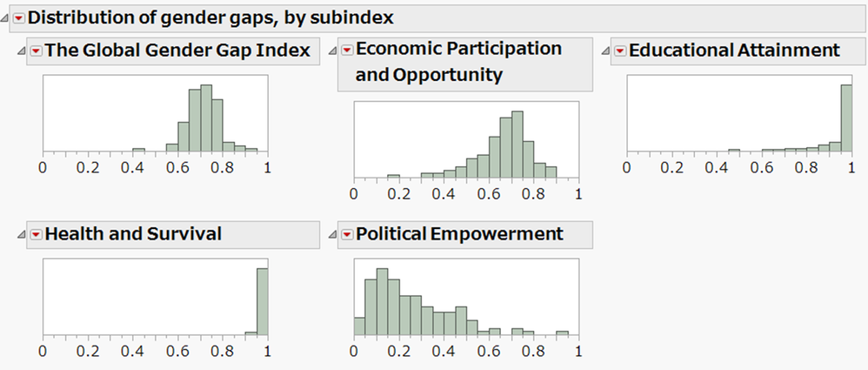Viewport: 868px width, 370px height.
Task: Select the Global Gender Gap Index title
Action: (177, 50)
